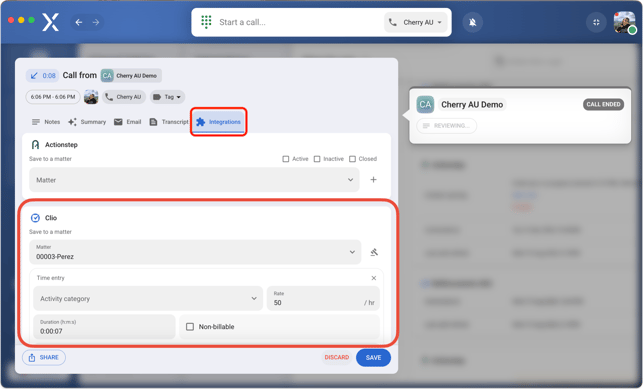Check the Non-billable checkbox
Image resolution: width=644 pixels, height=389 pixels.
click(x=190, y=327)
